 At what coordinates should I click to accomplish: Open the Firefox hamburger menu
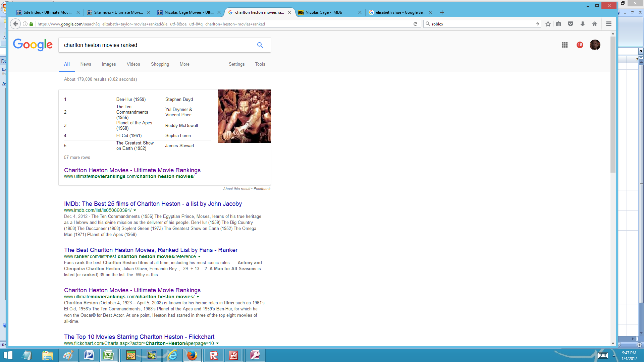[609, 24]
